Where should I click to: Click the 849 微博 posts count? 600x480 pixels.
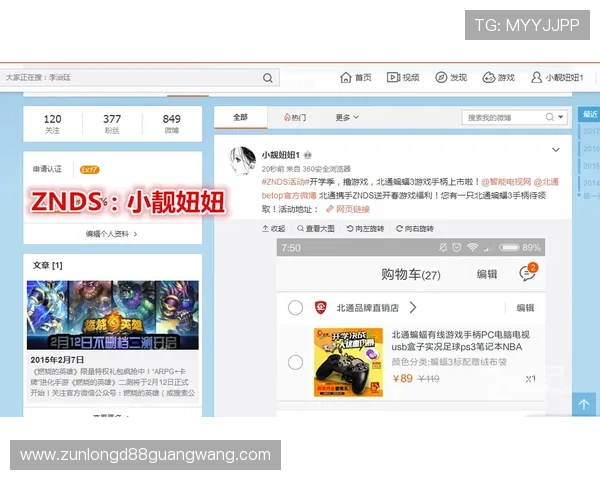point(171,124)
